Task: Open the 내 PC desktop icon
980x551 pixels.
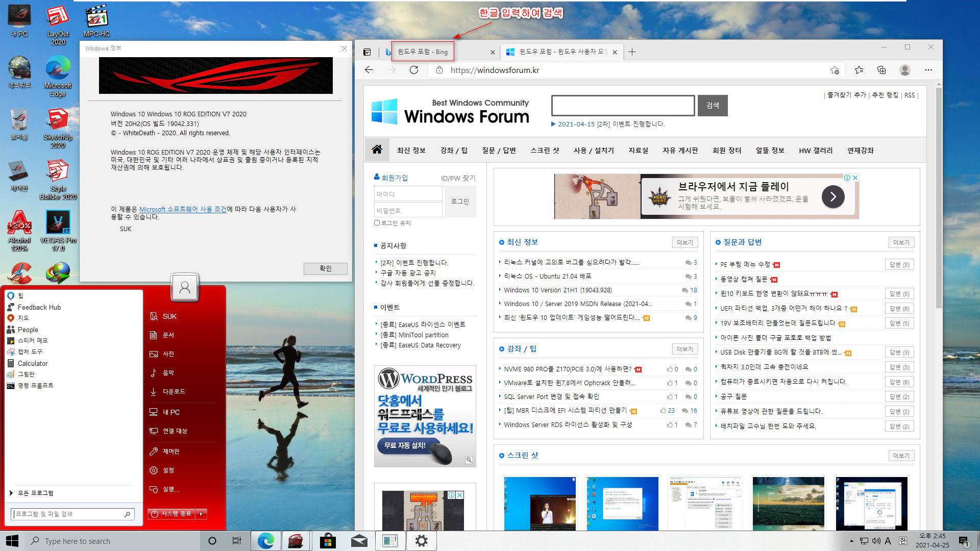Action: coord(19,20)
